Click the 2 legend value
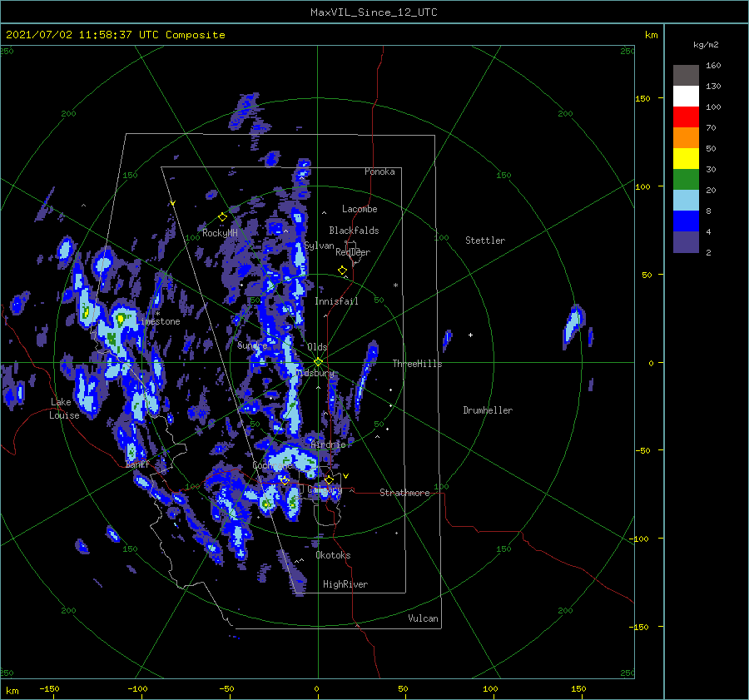This screenshot has height=700, width=749. click(708, 252)
